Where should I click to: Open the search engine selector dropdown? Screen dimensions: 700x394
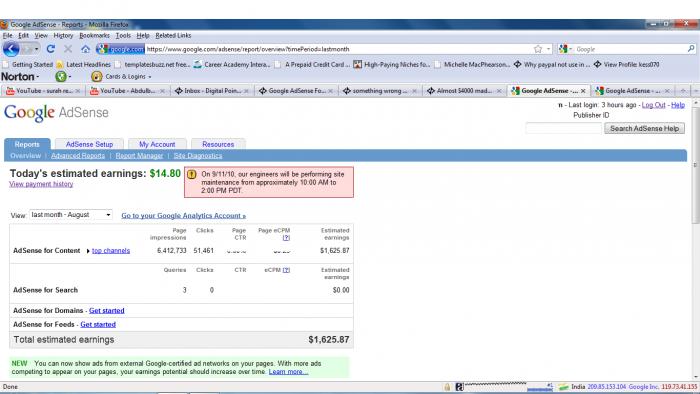(566, 49)
